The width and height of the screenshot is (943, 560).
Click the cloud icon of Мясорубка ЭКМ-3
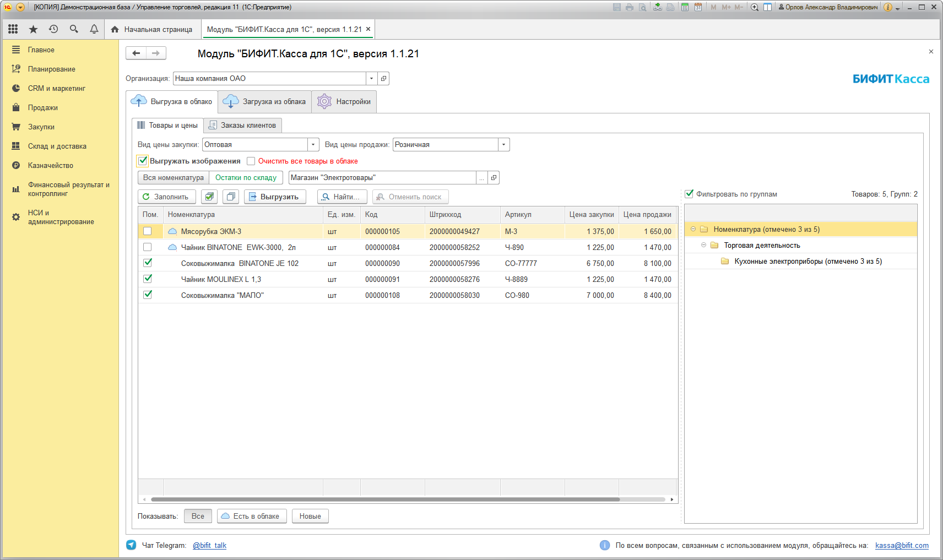[x=172, y=231]
